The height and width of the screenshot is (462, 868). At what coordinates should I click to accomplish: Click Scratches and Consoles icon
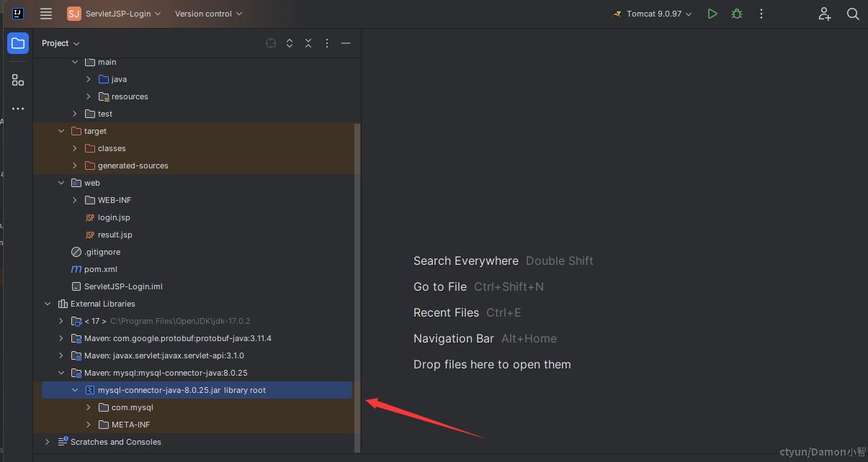pos(63,442)
